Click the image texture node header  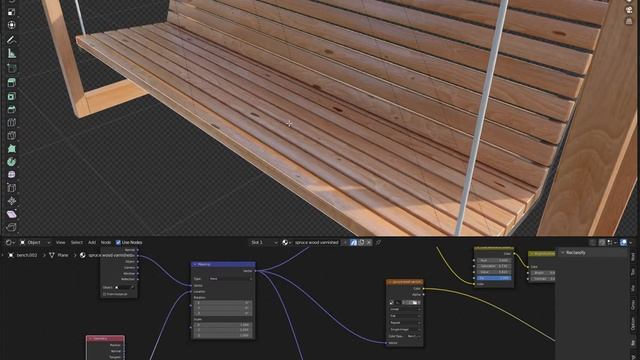405,282
